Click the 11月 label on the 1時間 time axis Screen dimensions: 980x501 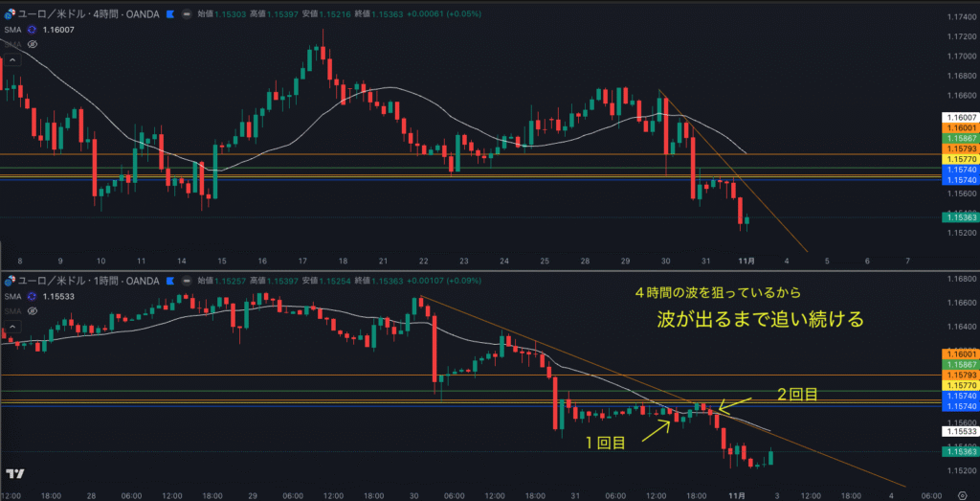[x=738, y=494]
